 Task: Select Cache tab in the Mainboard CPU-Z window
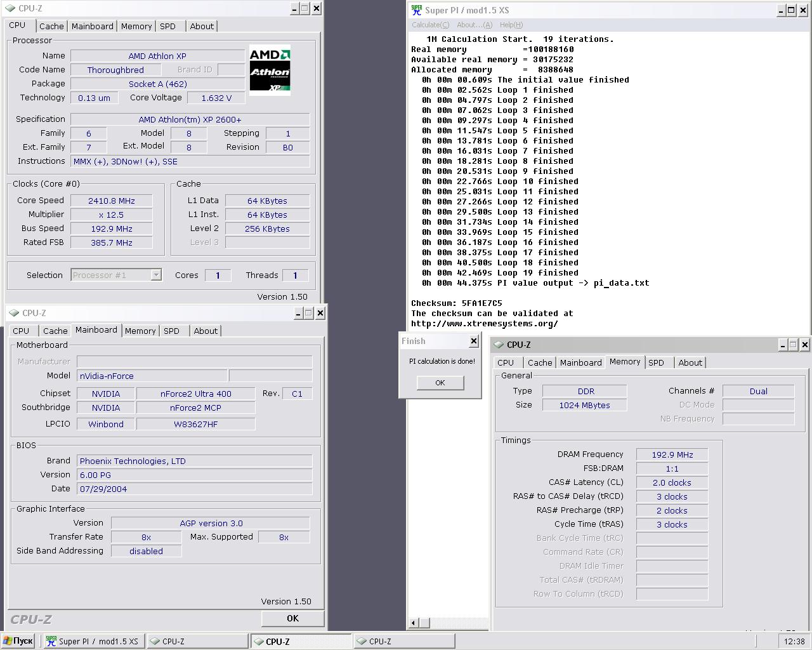click(55, 331)
